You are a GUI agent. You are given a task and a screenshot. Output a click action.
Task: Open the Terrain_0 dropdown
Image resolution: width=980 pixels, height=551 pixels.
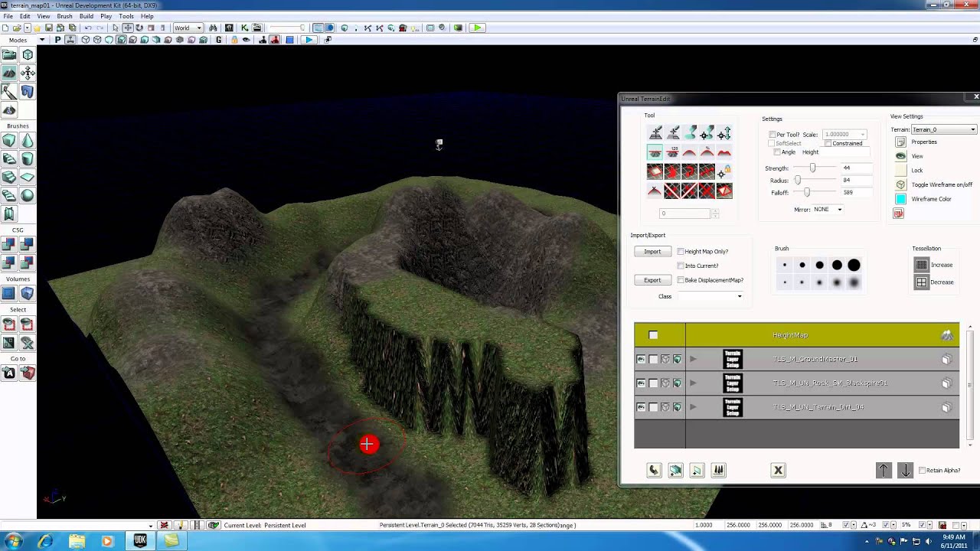coord(944,129)
